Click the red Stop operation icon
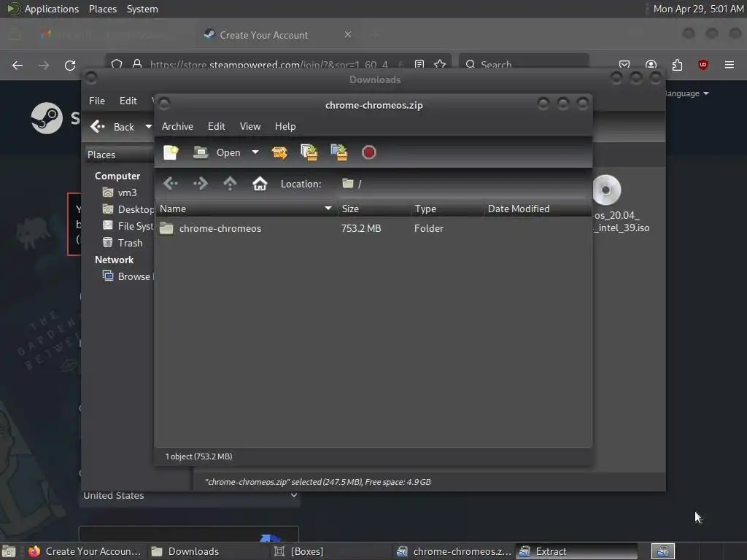Viewport: 747px width, 560px height. (368, 152)
